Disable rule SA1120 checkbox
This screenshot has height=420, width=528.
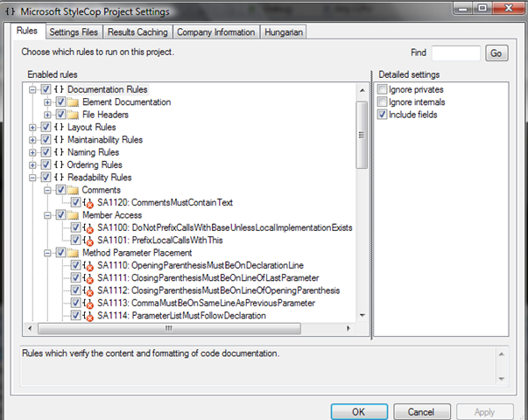pos(75,202)
